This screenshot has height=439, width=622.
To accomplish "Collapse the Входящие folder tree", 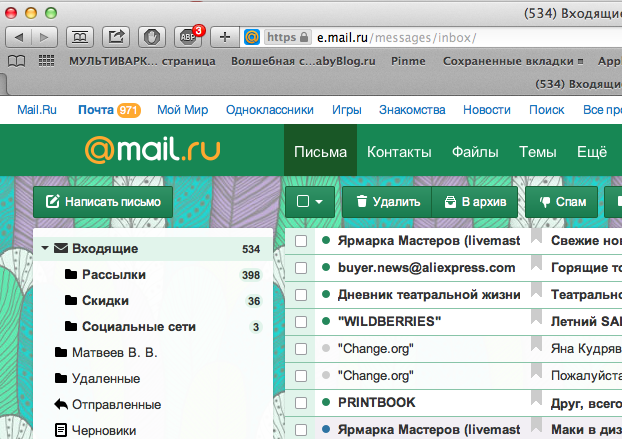I will [44, 248].
